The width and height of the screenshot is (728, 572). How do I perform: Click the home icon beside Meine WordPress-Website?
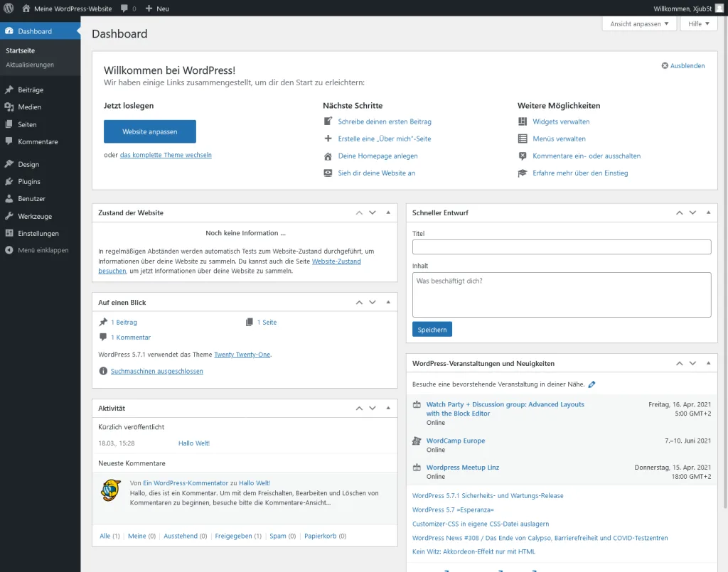coord(26,9)
